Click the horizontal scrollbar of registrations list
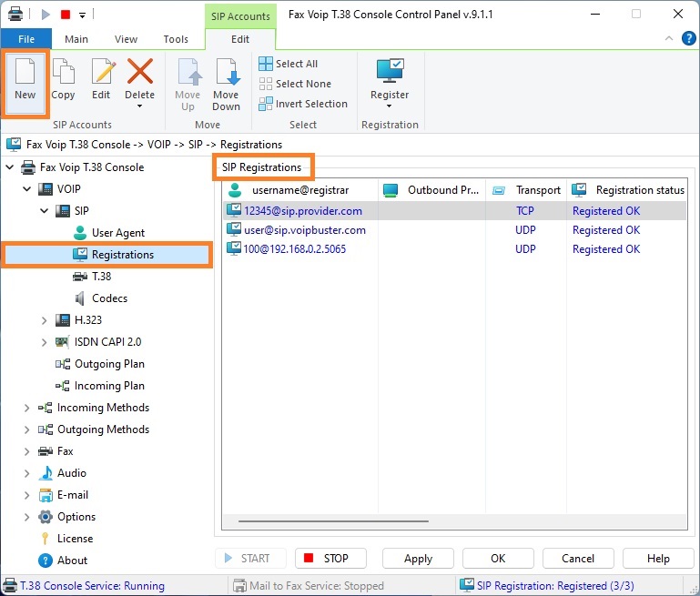Image resolution: width=700 pixels, height=596 pixels. [x=333, y=521]
